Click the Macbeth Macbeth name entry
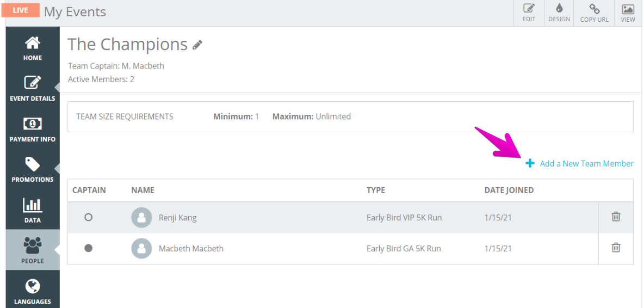Screen dimensions: 644x308 (191, 249)
